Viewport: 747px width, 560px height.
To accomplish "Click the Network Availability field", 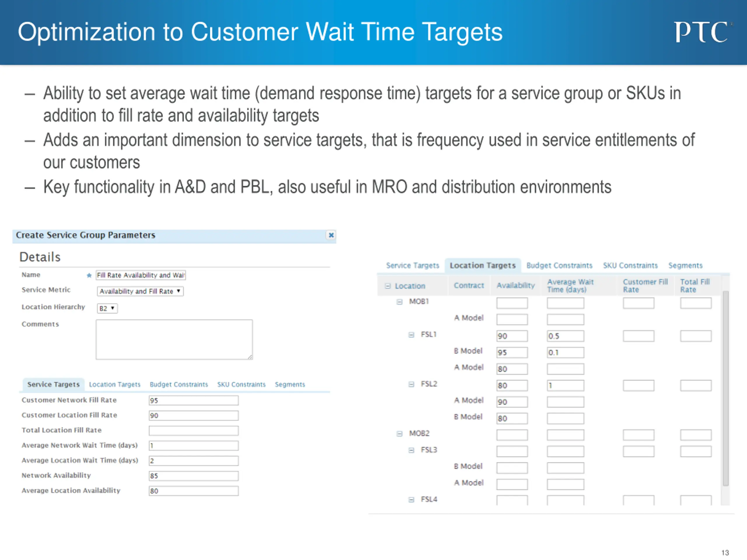I will (193, 476).
